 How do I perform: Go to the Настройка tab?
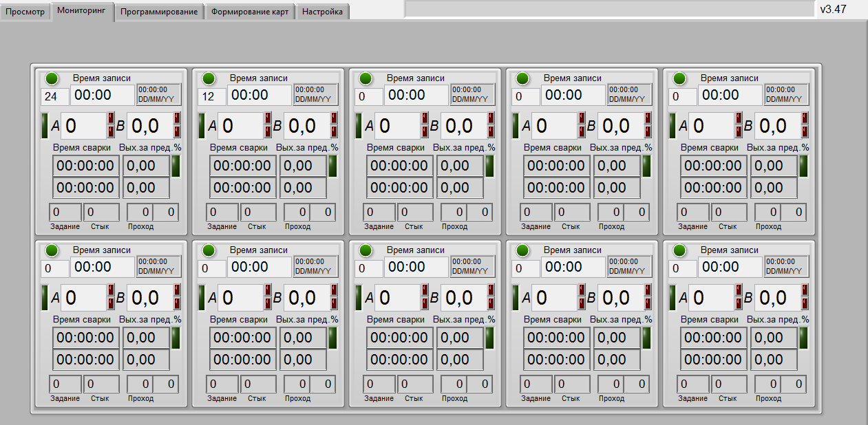coord(322,12)
